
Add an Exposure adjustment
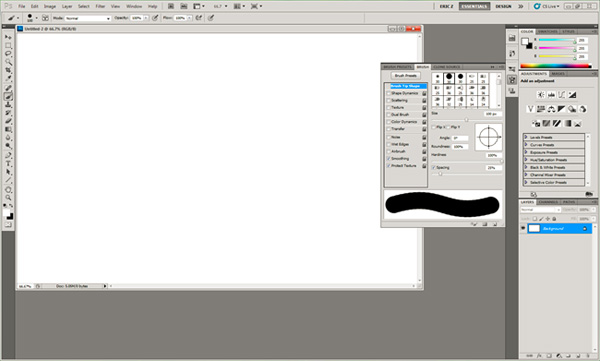[x=572, y=95]
